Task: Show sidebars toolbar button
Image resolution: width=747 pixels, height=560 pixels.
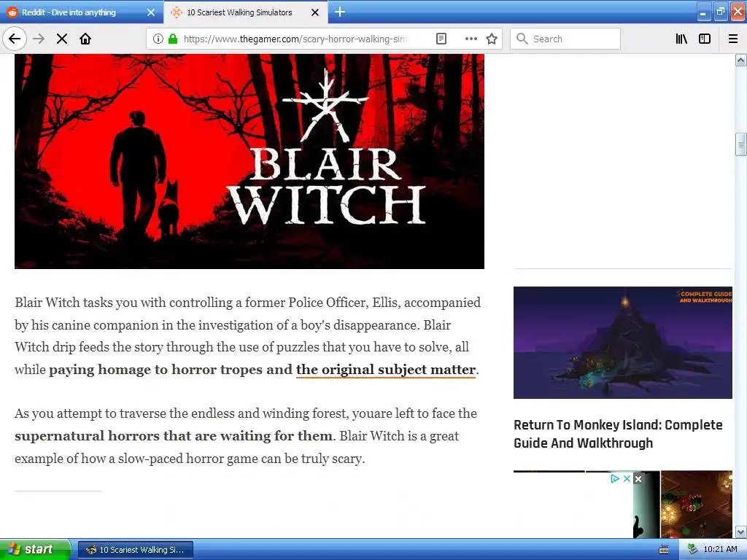Action: pos(705,39)
